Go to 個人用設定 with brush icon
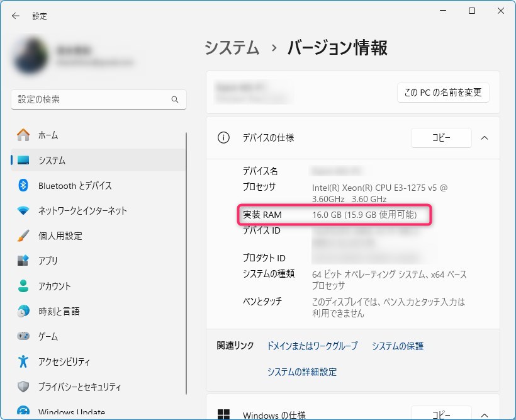Viewport: 516px width, 420px height. coord(60,236)
